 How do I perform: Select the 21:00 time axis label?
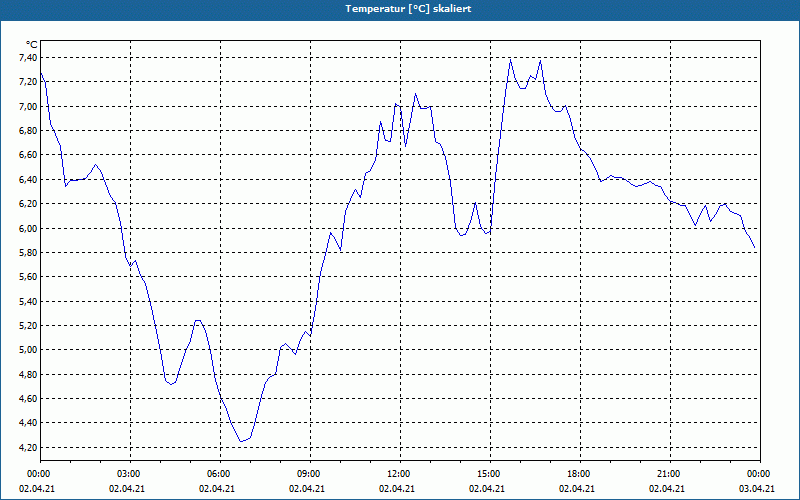tap(670, 474)
